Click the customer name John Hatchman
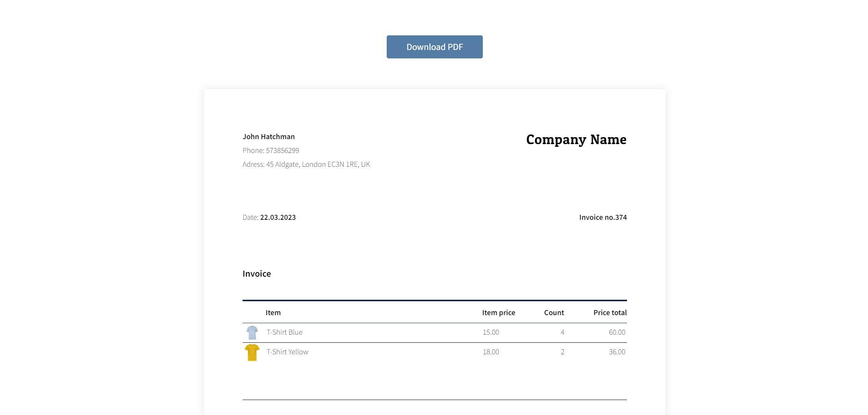Viewport: 868px width, 415px height. tap(268, 136)
